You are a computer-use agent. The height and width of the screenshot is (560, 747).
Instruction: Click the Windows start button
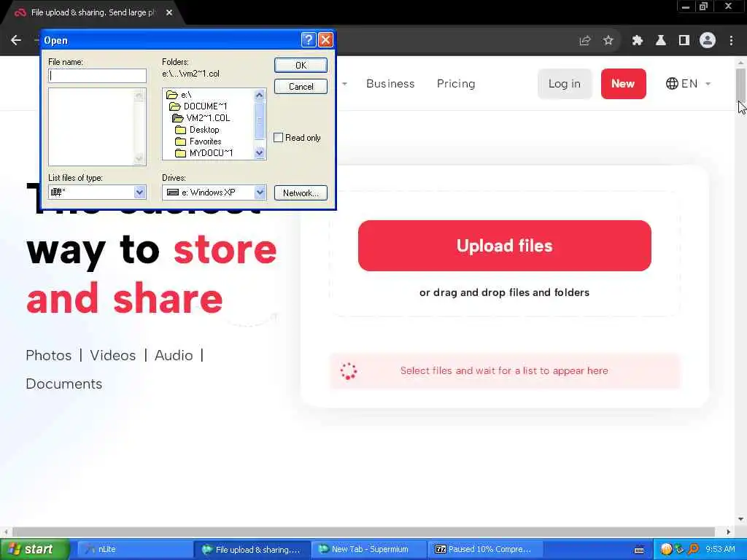coord(34,550)
